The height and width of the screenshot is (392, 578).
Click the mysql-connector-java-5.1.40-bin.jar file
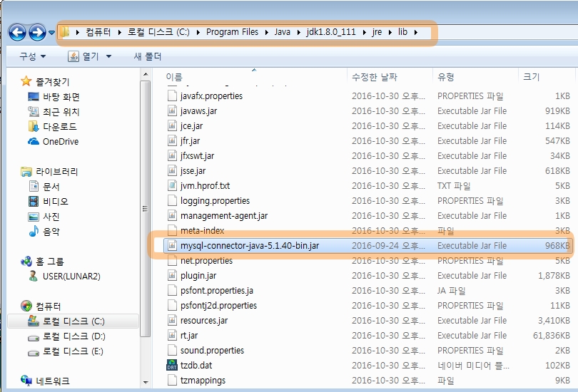250,245
